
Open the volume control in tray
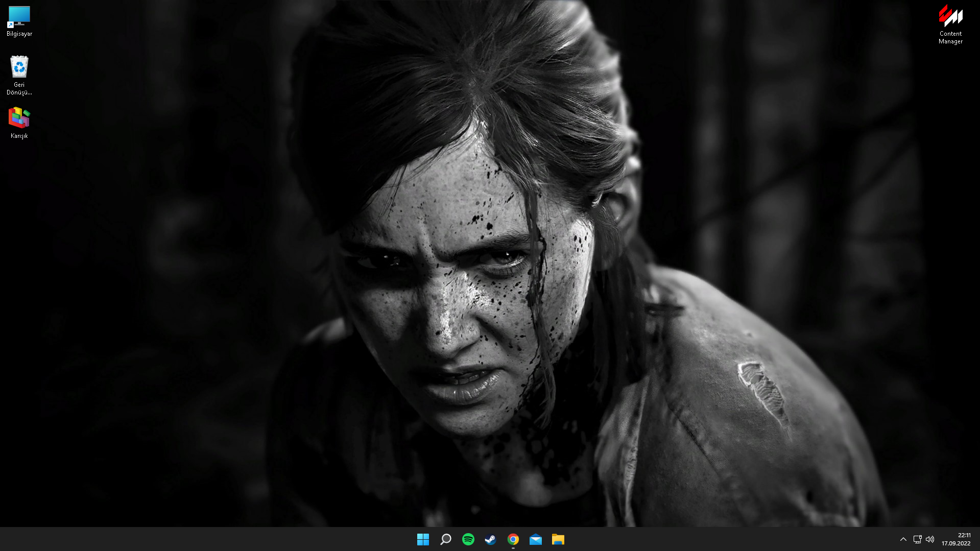click(930, 539)
